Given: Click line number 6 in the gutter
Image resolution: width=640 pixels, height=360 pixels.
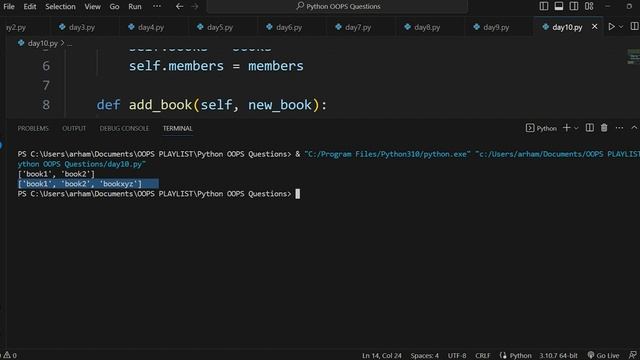Looking at the screenshot, I should [x=46, y=66].
